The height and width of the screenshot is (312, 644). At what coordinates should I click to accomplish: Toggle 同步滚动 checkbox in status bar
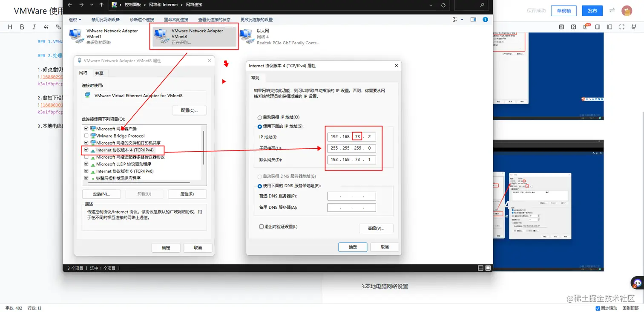pos(598,308)
